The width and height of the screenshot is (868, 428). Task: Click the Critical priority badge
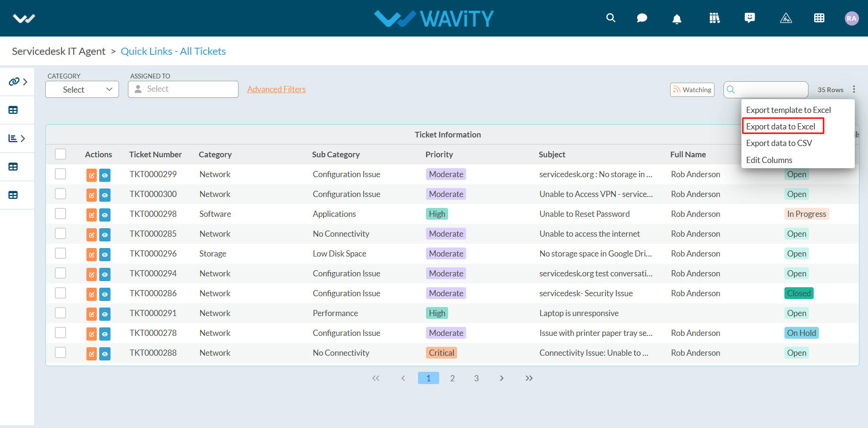coord(442,353)
